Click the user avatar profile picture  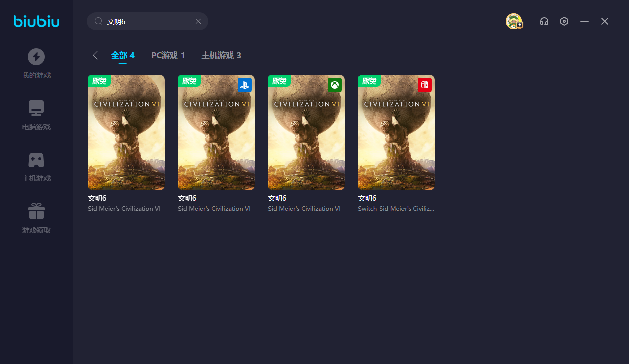[x=514, y=21]
